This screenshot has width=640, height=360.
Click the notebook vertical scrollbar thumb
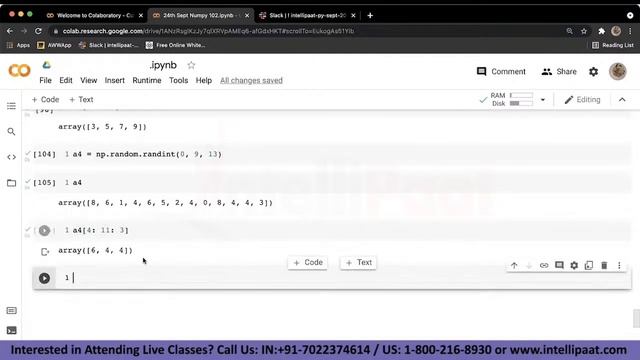(x=636, y=318)
